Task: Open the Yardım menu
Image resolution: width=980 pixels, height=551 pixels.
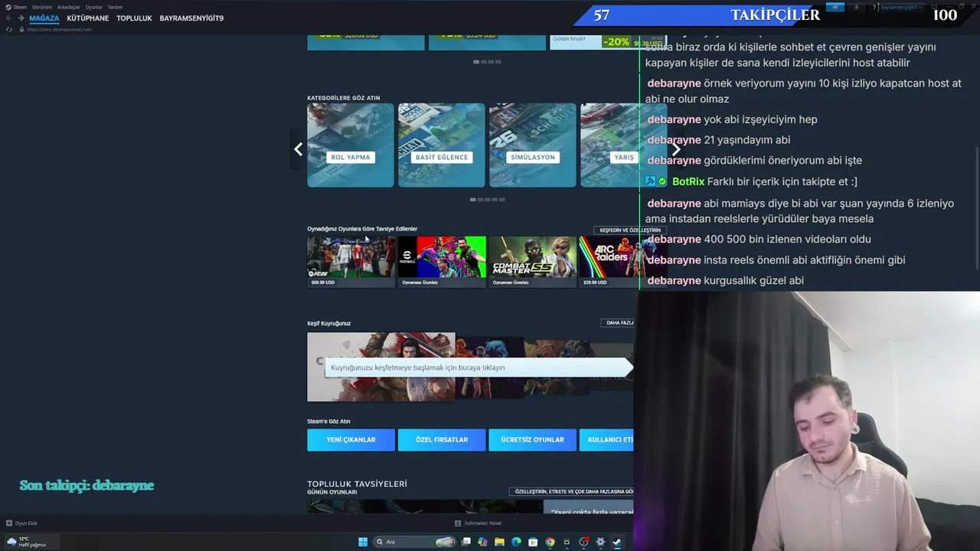Action: (115, 7)
